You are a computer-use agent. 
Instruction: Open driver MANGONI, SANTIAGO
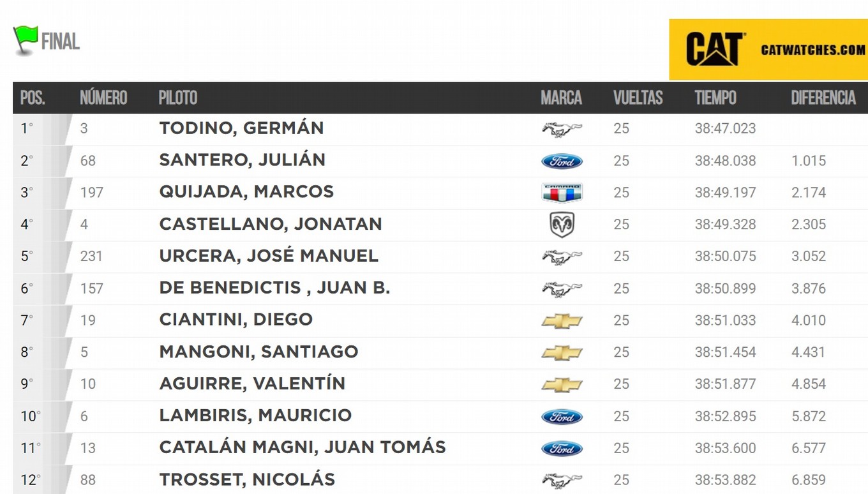(x=258, y=352)
